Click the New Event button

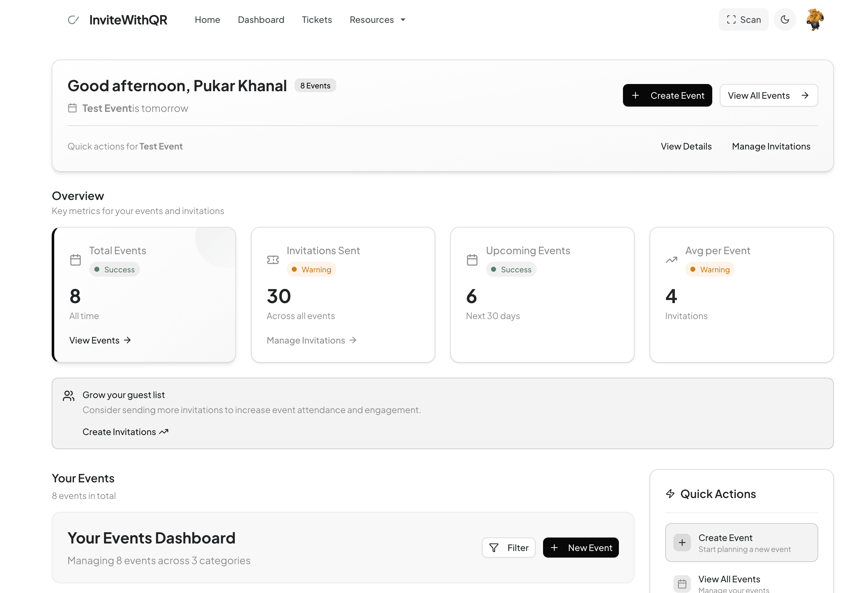(x=581, y=548)
